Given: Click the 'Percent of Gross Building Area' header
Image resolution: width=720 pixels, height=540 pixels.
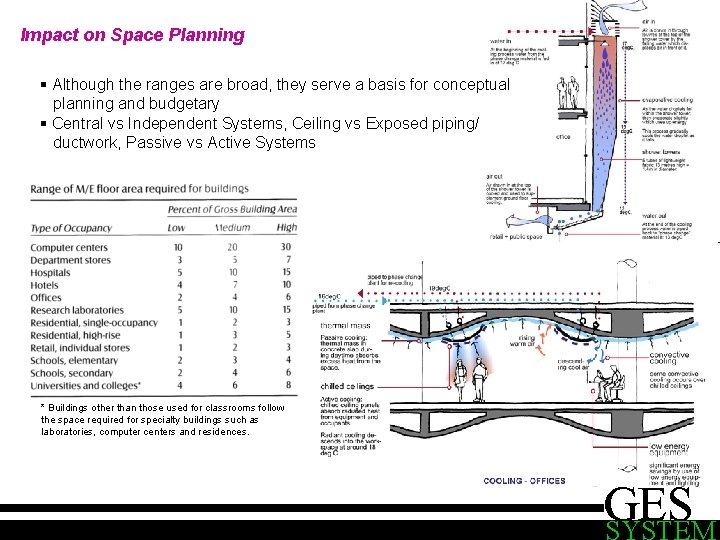Looking at the screenshot, I should coord(232,209).
